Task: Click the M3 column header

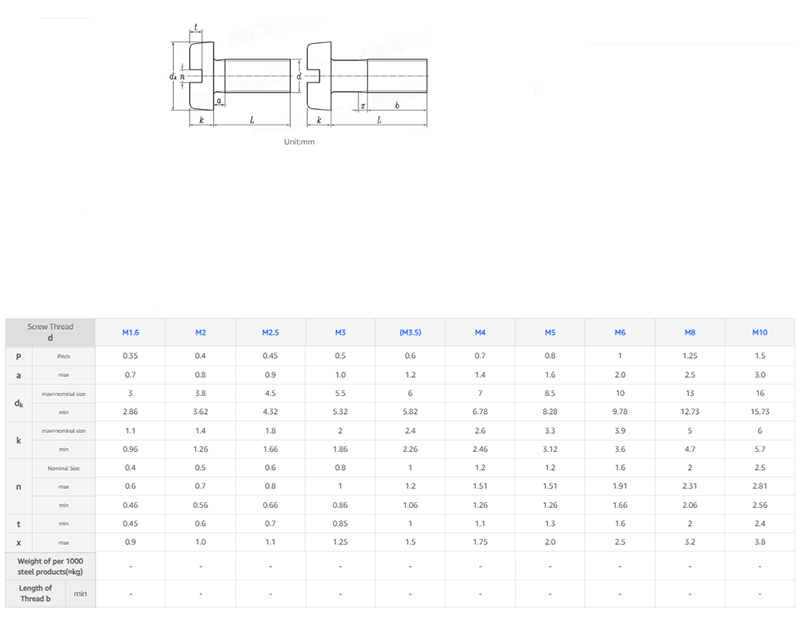Action: pyautogui.click(x=340, y=332)
